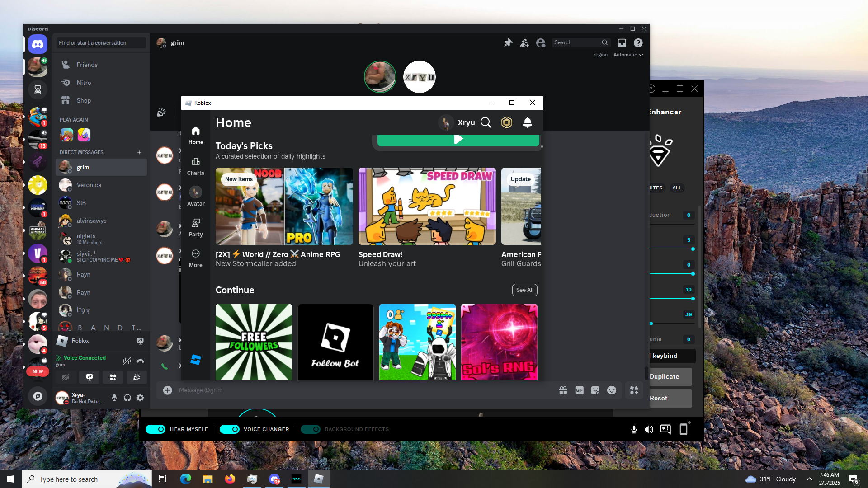Open the Nitro menu item
This screenshot has width=868, height=488.
(84, 83)
